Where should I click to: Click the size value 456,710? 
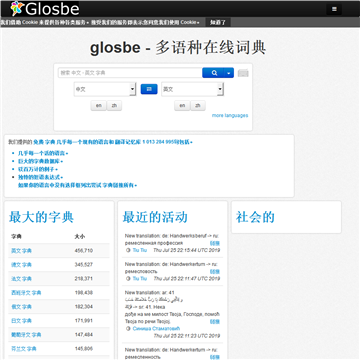[84, 251]
